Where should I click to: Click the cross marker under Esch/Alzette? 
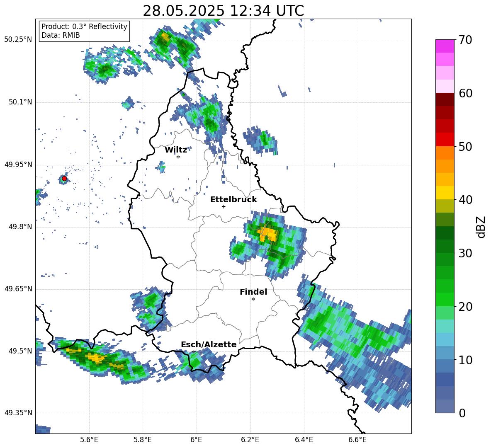click(x=194, y=351)
